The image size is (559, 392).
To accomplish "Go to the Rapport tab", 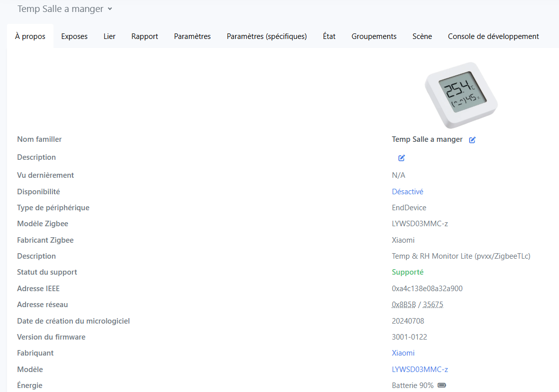I will tap(145, 36).
